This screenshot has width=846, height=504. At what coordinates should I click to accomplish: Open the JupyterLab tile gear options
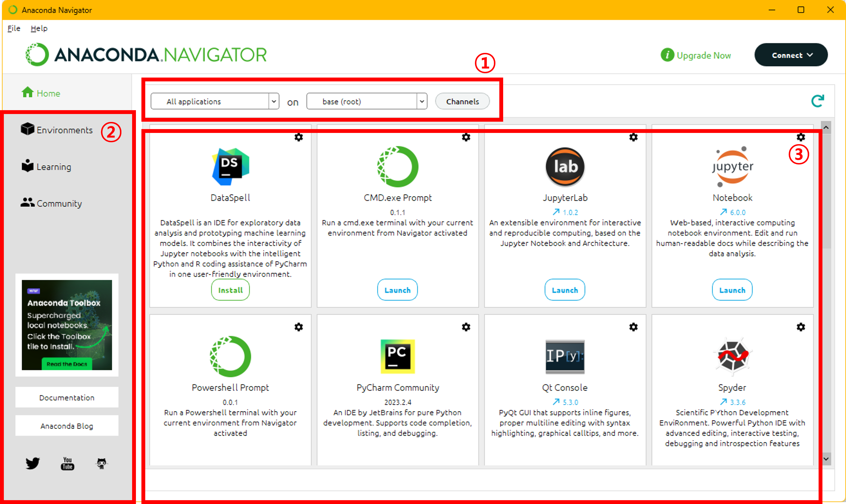pyautogui.click(x=633, y=137)
